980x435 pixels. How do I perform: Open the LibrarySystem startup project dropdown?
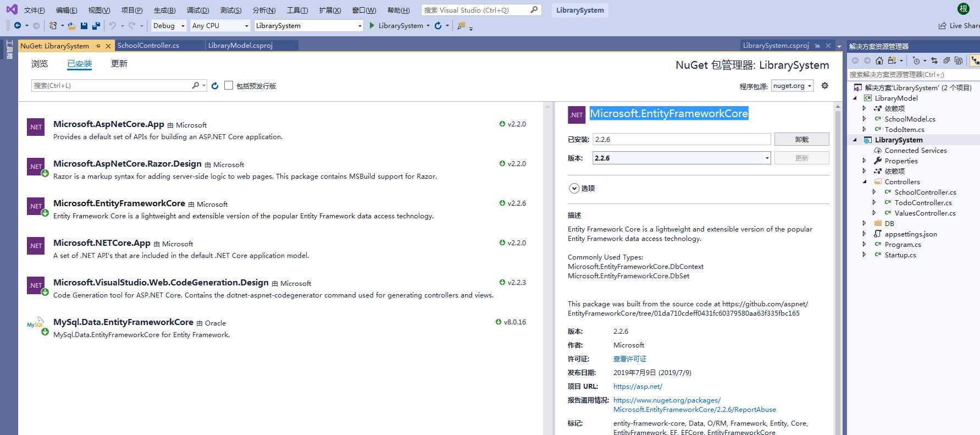(x=308, y=25)
